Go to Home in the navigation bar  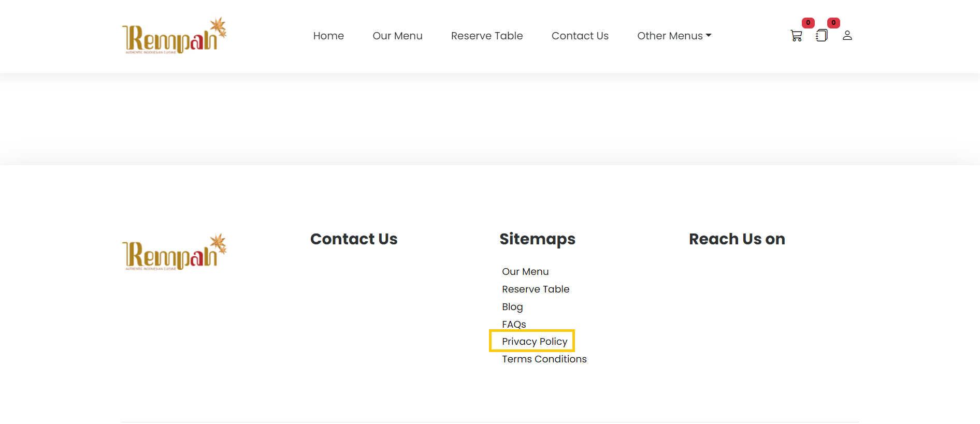click(328, 36)
